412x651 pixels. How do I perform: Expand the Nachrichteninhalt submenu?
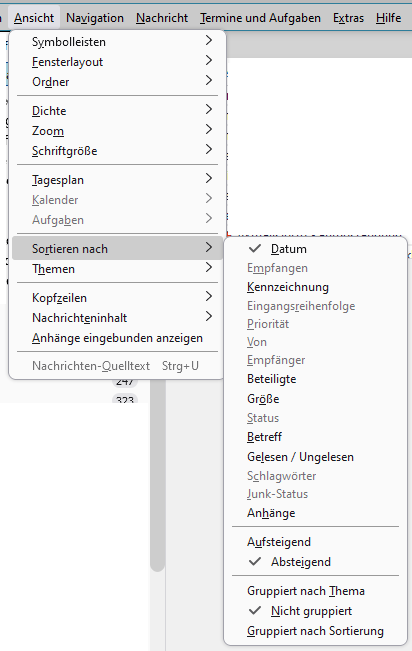pyautogui.click(x=117, y=317)
